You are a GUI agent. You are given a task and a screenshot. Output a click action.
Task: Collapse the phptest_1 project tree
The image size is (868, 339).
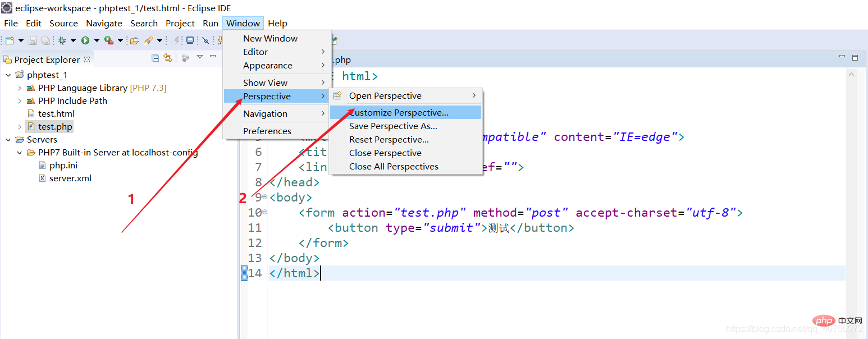pos(8,75)
